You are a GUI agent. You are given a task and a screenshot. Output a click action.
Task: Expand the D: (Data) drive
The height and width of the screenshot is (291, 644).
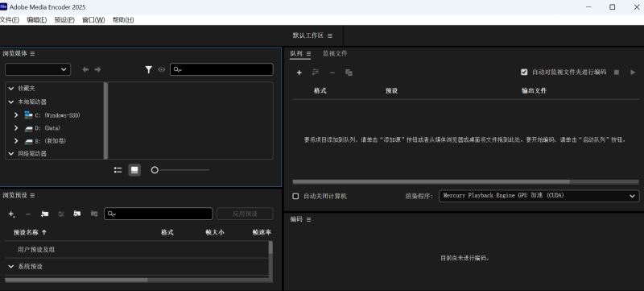click(16, 128)
